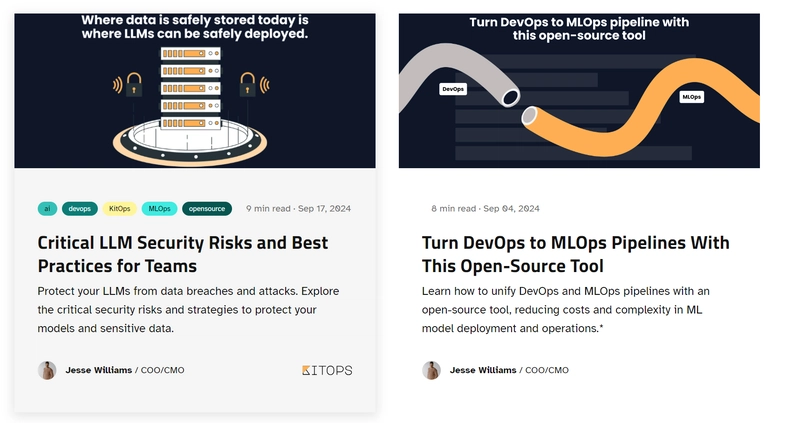Click the white DevOps label on the gray pipe
This screenshot has height=423, width=800.
tap(453, 89)
